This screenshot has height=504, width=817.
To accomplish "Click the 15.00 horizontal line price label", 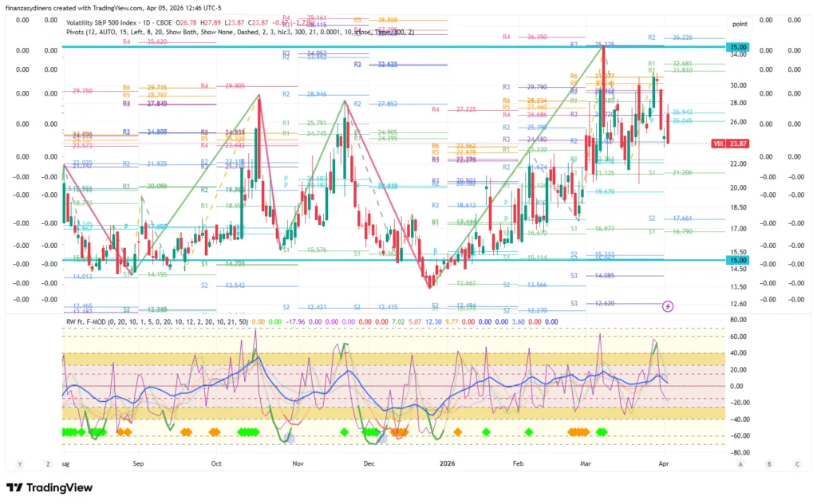I will [x=737, y=260].
